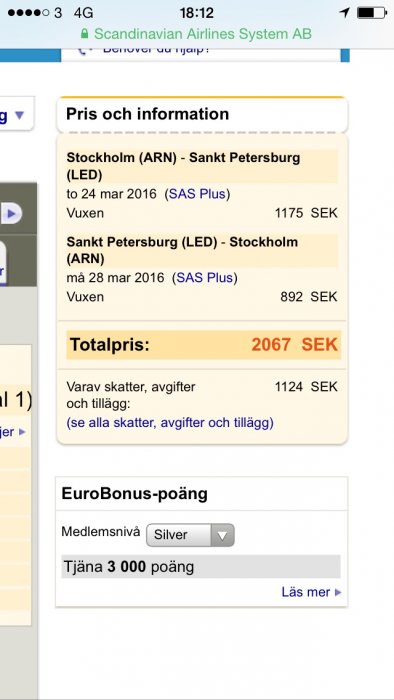Click the partially visible link ending in 'jer'
This screenshot has height=700, width=394.
(12, 432)
